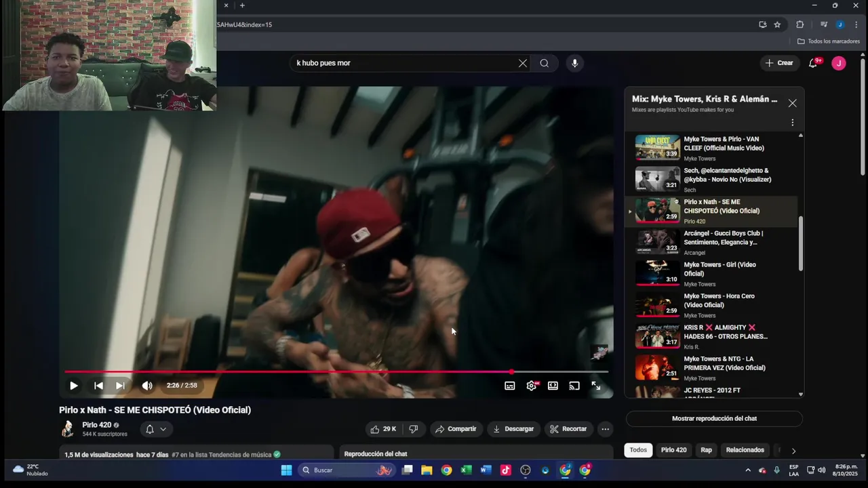Viewport: 868px width, 488px height.
Task: Like the video (29 K)
Action: coord(383,429)
